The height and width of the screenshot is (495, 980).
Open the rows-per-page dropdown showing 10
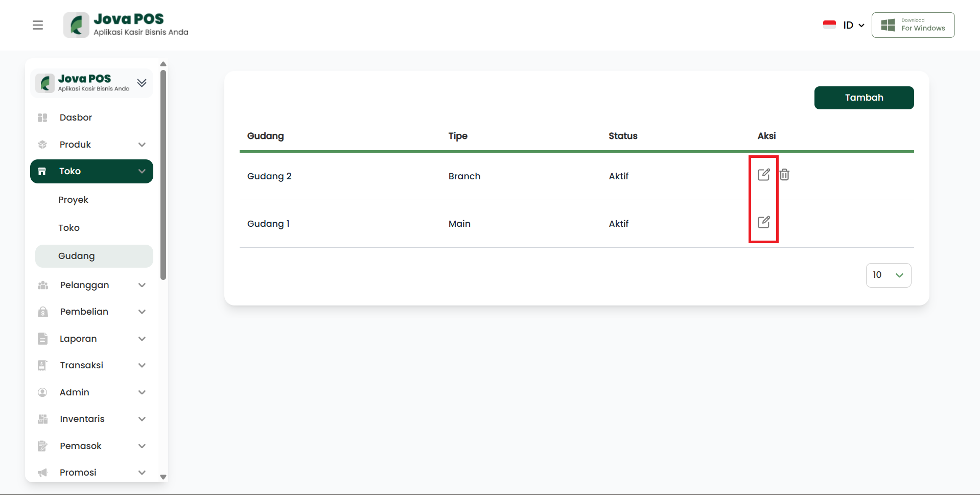tap(888, 275)
